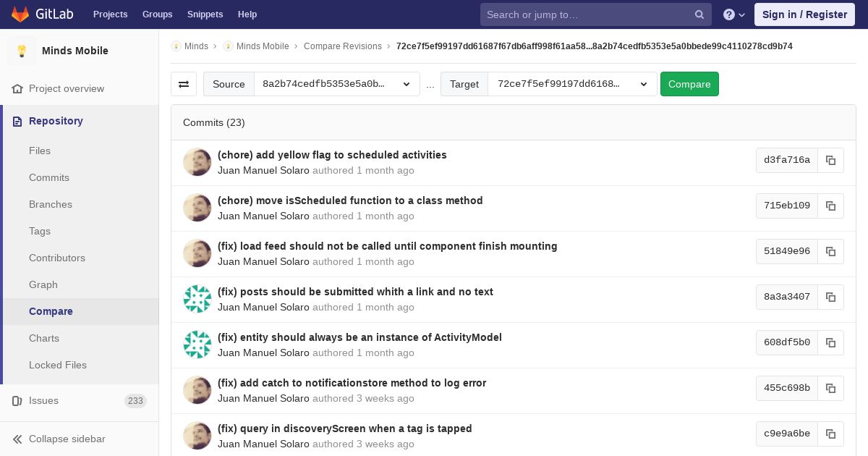Collapse the sidebar

80,439
